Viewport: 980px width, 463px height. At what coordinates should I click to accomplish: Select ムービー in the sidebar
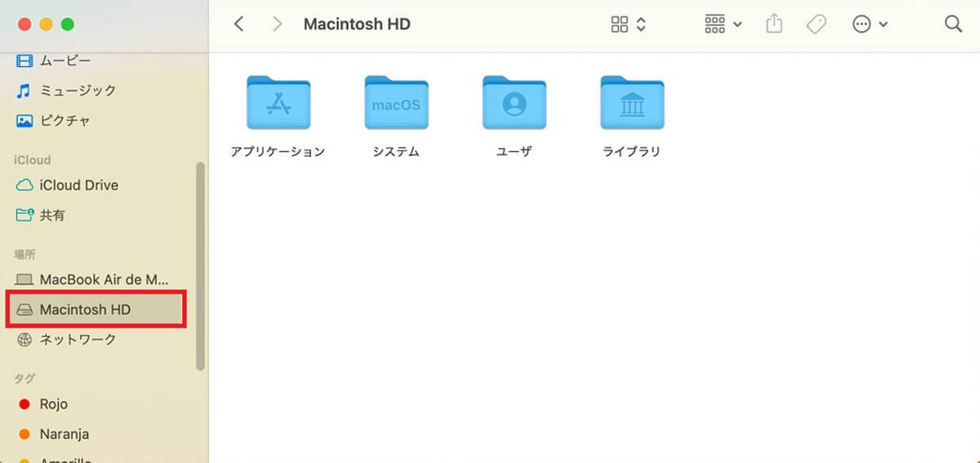[x=54, y=60]
